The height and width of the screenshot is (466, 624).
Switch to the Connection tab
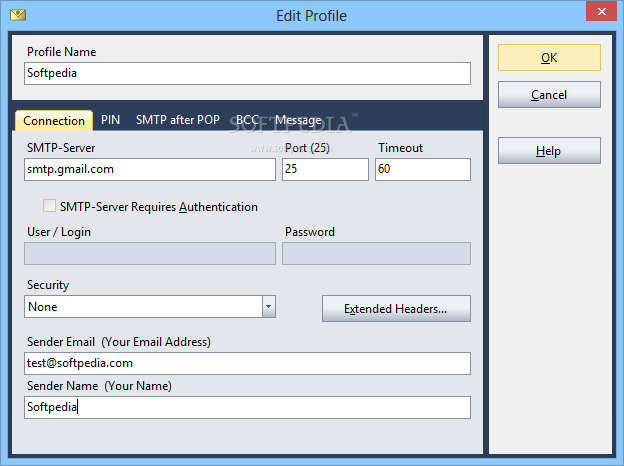coord(54,121)
